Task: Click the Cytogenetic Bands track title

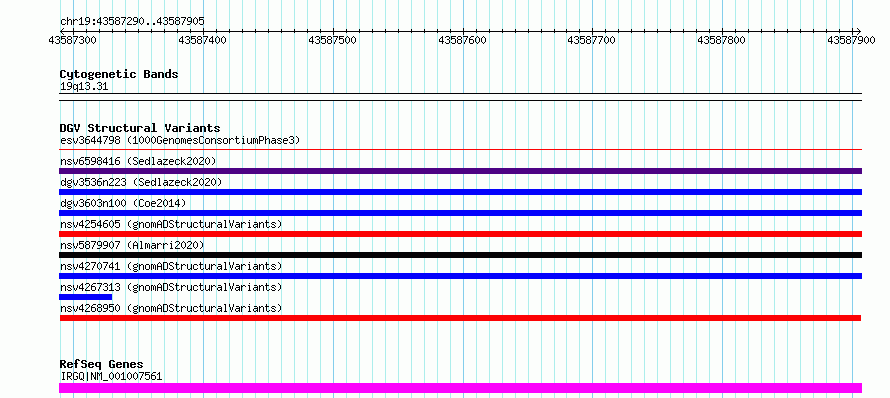Action: [119, 74]
